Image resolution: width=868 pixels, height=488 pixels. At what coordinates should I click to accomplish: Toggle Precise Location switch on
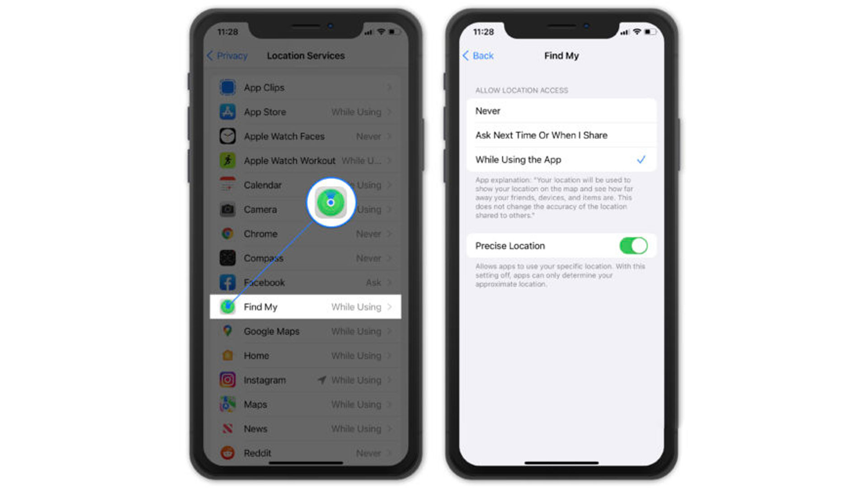pos(633,245)
